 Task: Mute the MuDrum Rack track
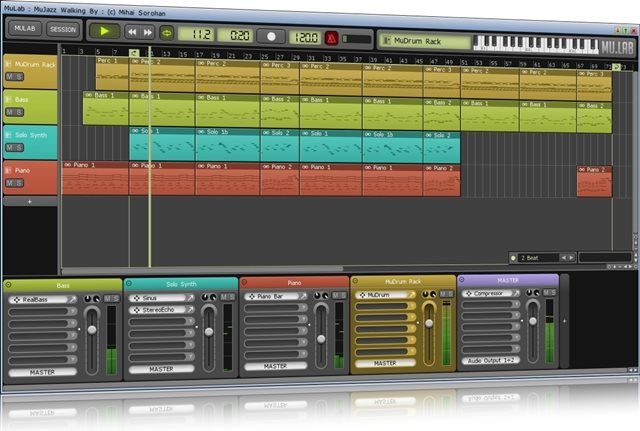coord(9,76)
